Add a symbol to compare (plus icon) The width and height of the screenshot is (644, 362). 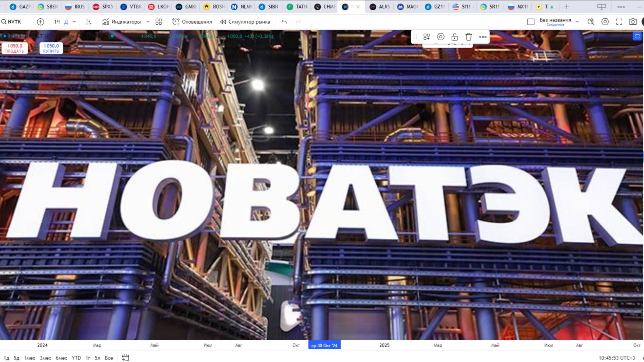click(41, 22)
